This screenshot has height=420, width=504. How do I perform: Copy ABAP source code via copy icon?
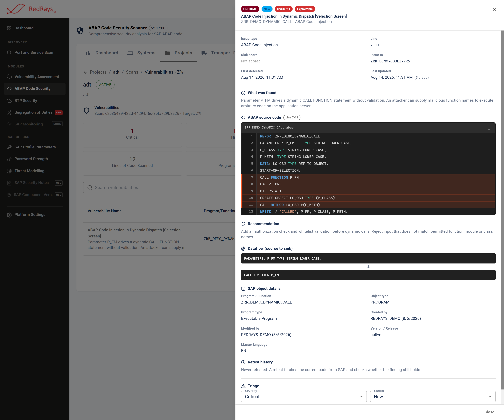pos(488,128)
